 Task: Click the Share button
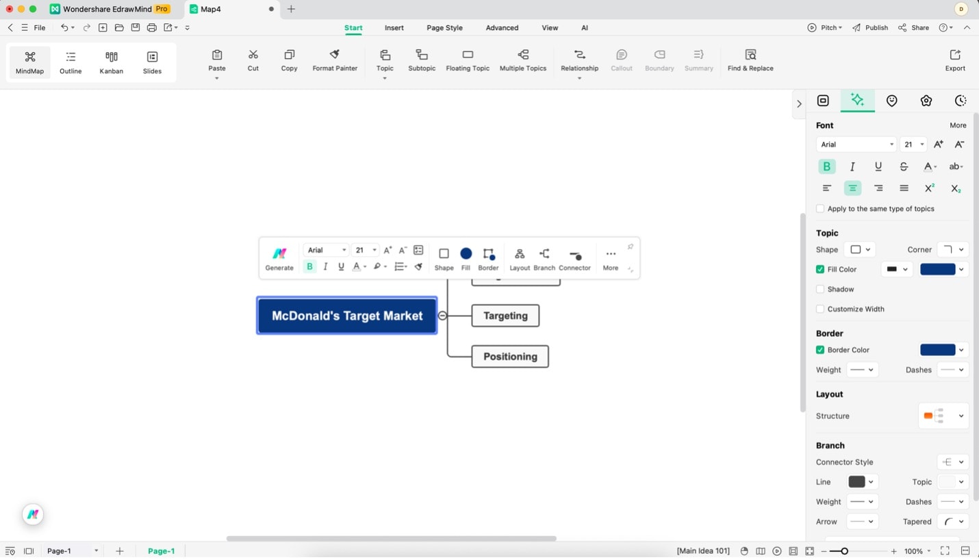(x=913, y=28)
